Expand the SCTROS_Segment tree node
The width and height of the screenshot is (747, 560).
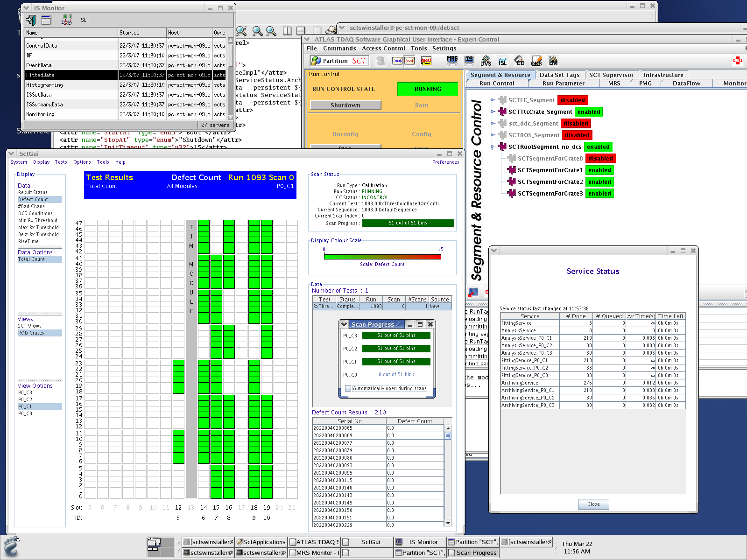click(493, 135)
